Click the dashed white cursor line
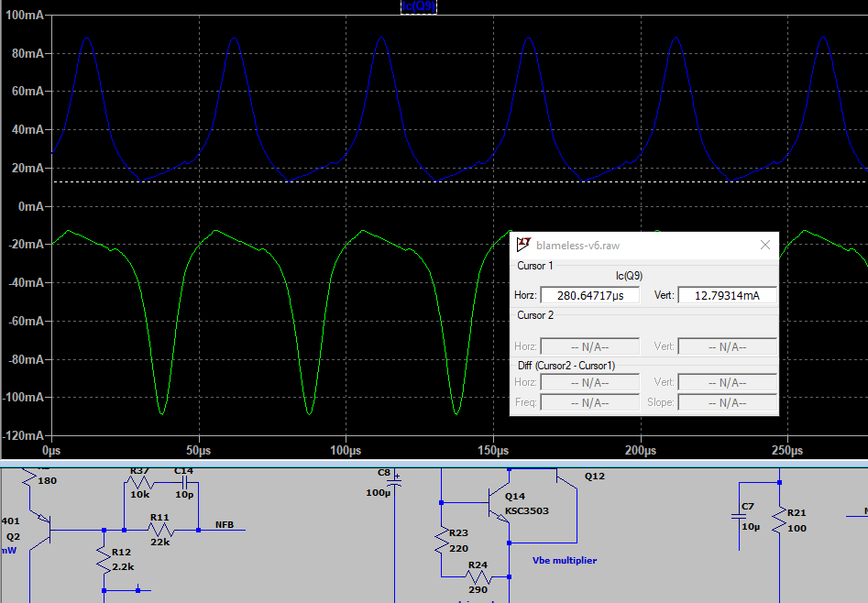This screenshot has height=603, width=868. point(459,181)
